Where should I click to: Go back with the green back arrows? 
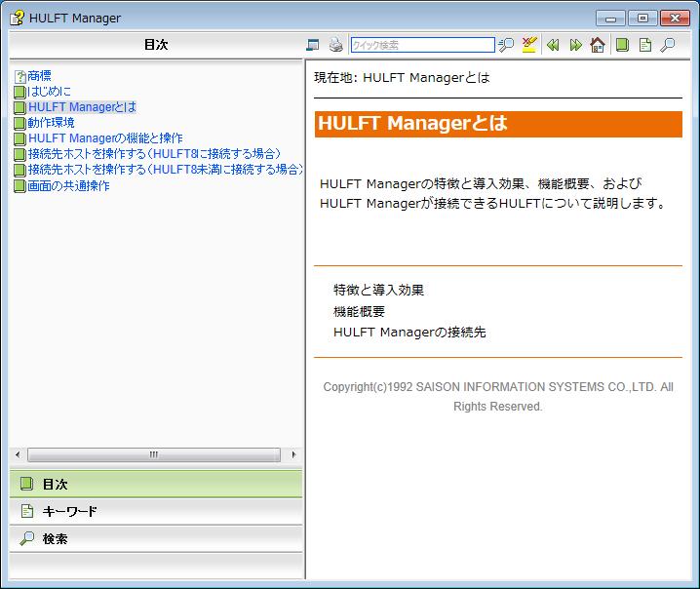[x=553, y=45]
